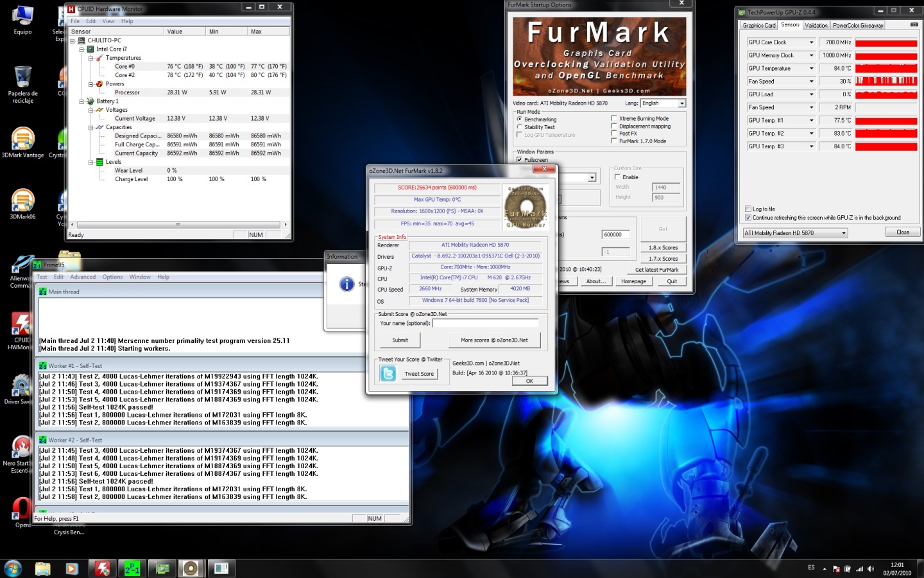Image resolution: width=924 pixels, height=578 pixels.
Task: Open GPU Load sensor dropdown
Action: coord(811,94)
